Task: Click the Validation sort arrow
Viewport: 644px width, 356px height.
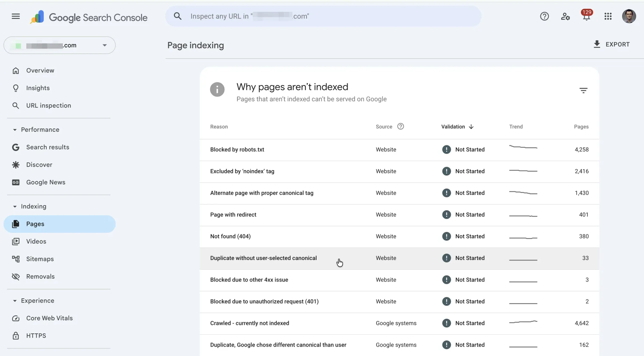Action: [x=471, y=127]
